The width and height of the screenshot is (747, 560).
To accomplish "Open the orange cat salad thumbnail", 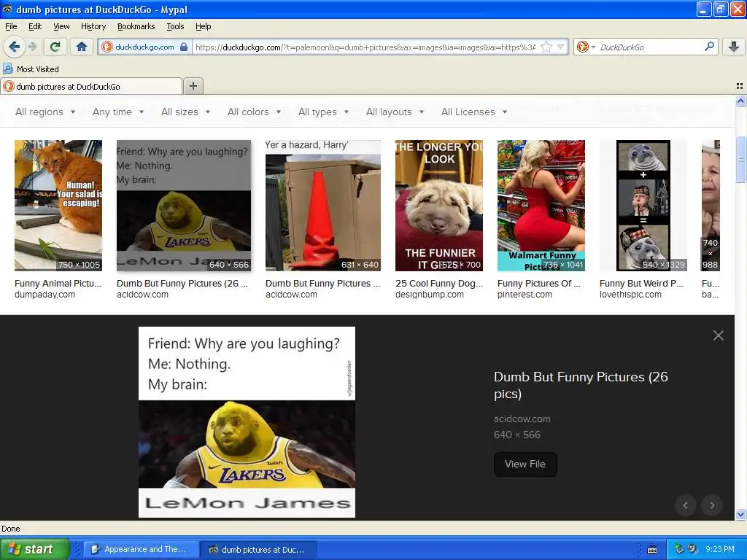I will tap(58, 205).
